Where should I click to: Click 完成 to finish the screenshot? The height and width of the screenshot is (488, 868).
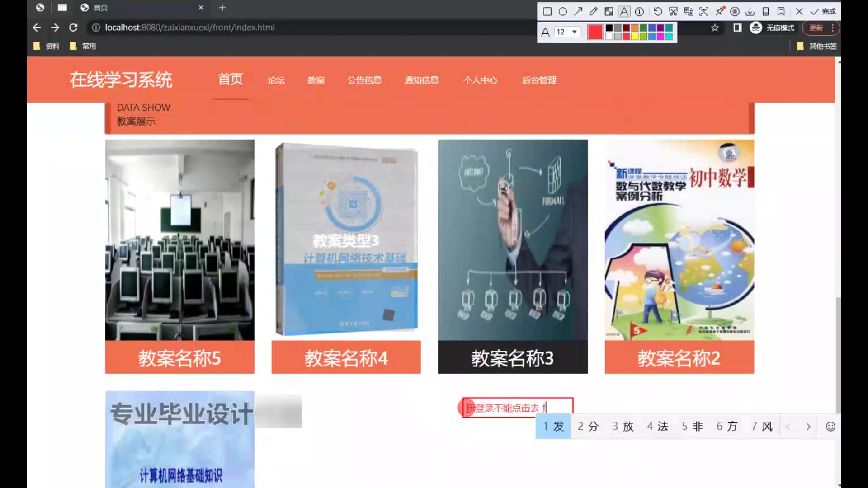(823, 12)
